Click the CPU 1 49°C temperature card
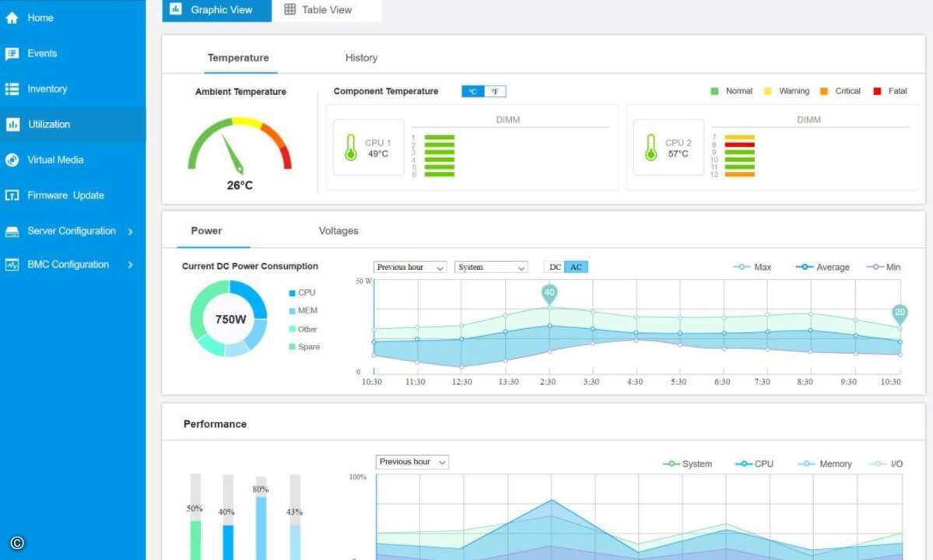 pos(368,148)
